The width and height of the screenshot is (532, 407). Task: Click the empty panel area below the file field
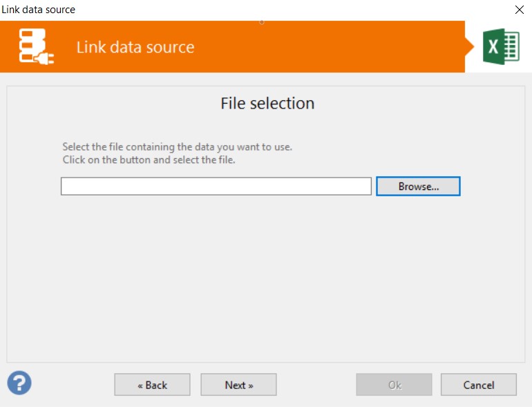266,278
